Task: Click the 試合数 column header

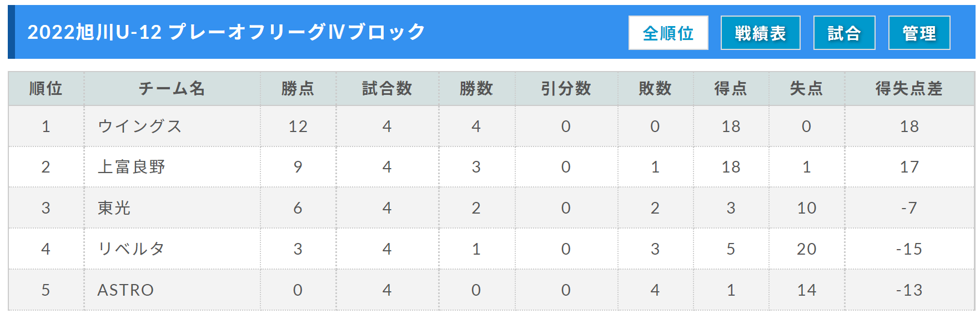Action: tap(387, 88)
